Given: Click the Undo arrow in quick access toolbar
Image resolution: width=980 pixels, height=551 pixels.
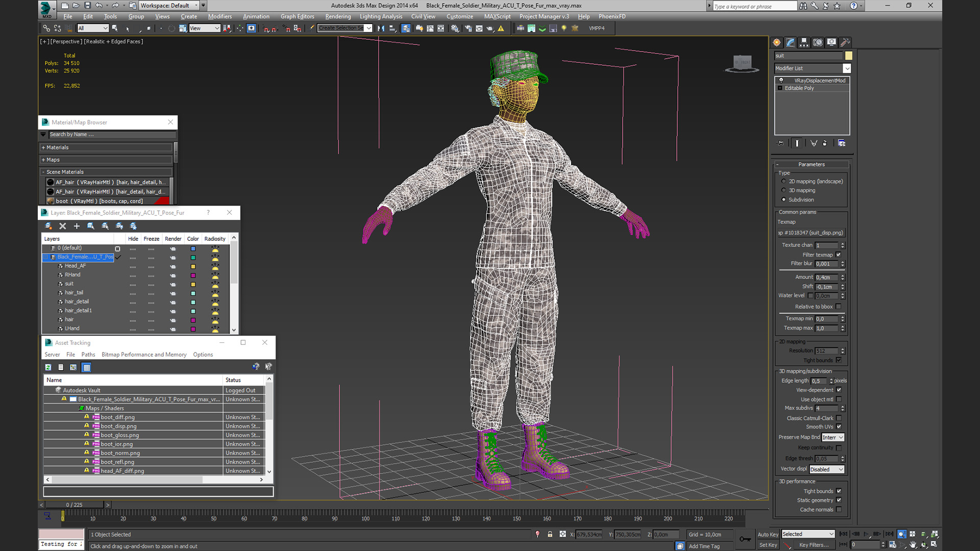Looking at the screenshot, I should pos(99,6).
